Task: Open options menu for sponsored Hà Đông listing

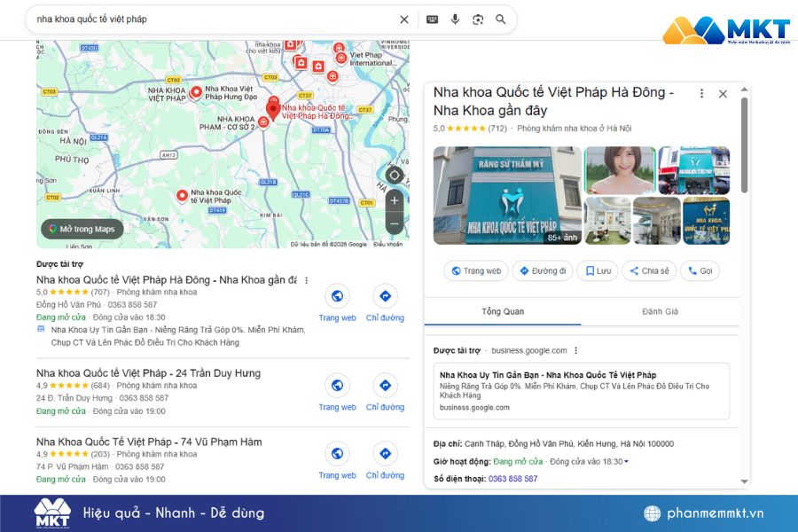Action: [x=307, y=280]
